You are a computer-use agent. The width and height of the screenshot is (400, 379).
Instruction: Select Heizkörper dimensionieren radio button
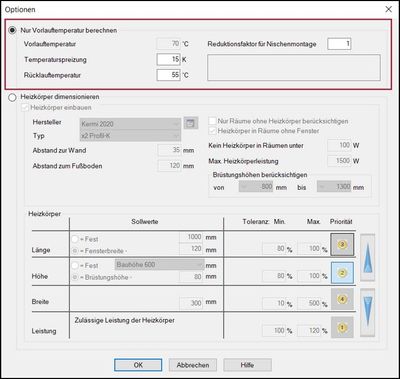tap(13, 98)
